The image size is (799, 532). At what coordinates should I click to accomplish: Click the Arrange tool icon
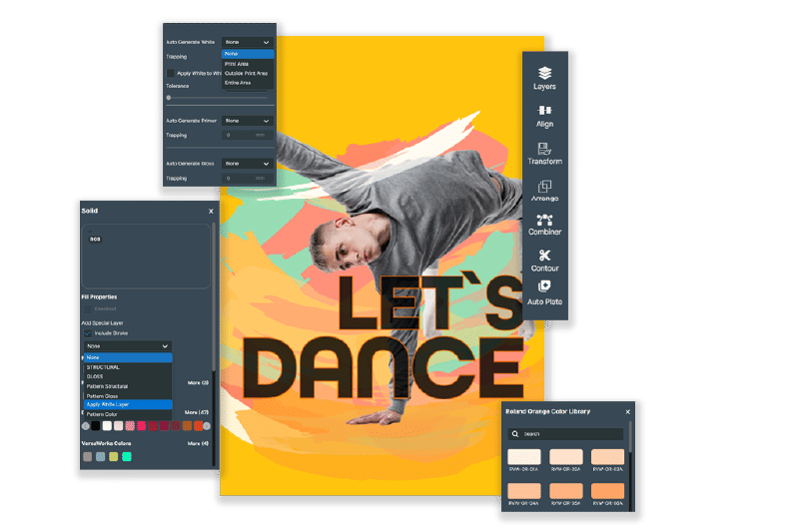(544, 190)
